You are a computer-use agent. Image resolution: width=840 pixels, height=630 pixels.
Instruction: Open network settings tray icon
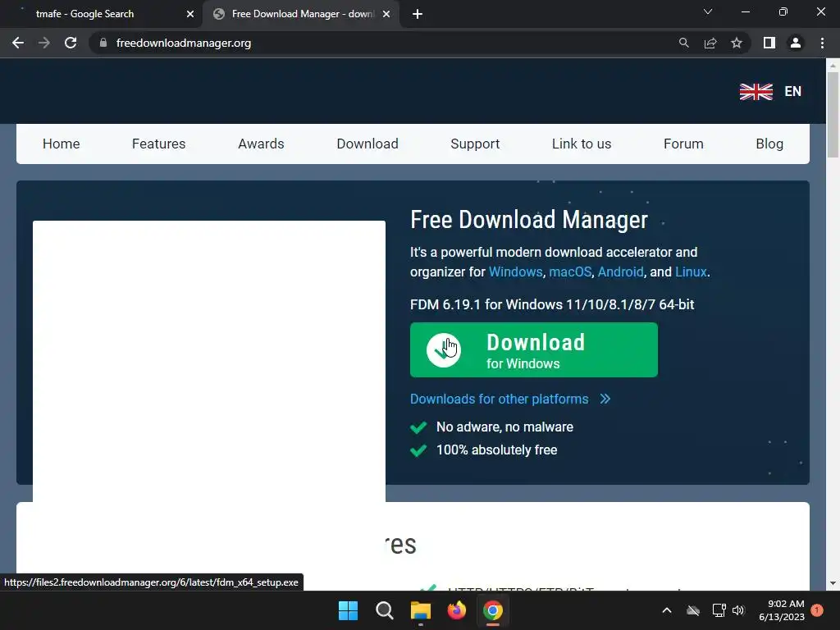point(719,610)
